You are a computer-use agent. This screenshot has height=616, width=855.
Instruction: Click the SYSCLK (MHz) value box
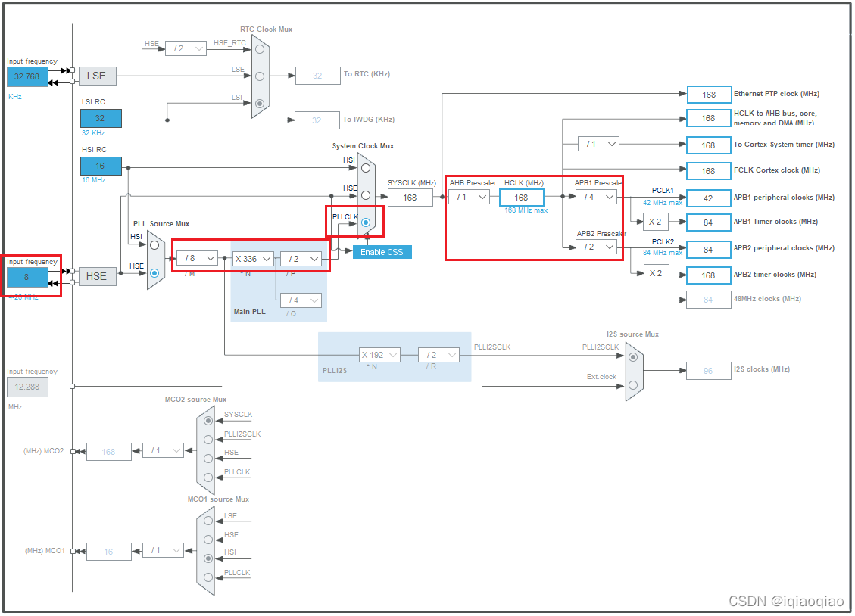pyautogui.click(x=410, y=198)
